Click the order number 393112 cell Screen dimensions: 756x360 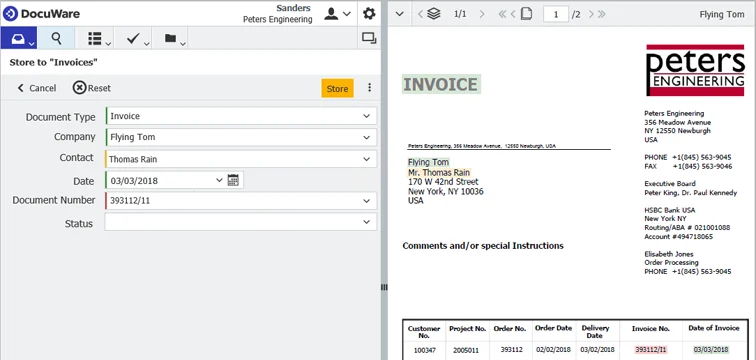pyautogui.click(x=512, y=349)
